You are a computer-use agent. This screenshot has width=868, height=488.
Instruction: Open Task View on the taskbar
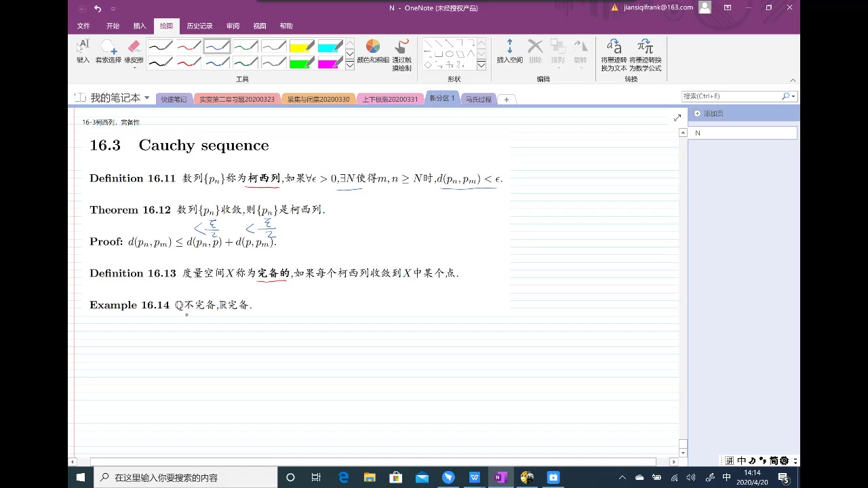click(x=316, y=477)
